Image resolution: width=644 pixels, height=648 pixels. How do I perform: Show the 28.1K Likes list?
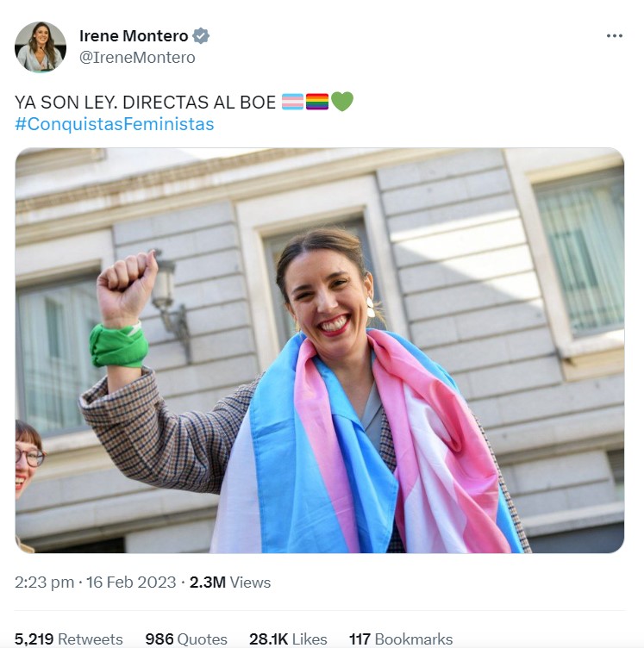click(288, 639)
